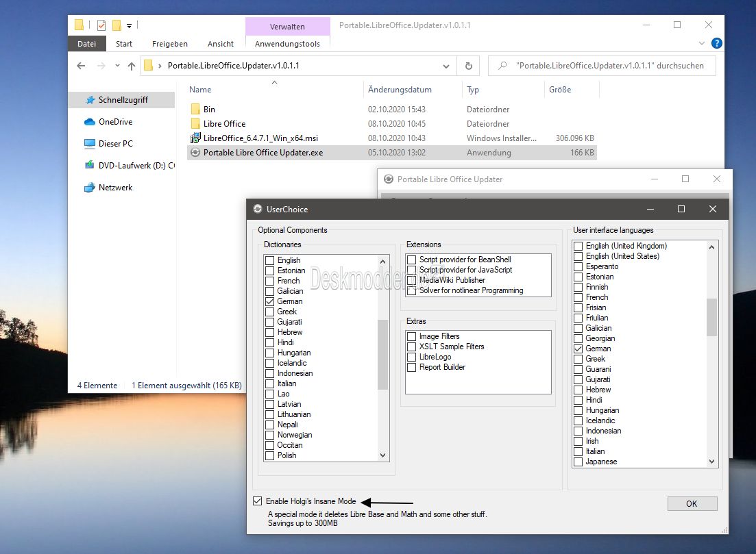Click the new folder icon in quick access toolbar

[117, 25]
